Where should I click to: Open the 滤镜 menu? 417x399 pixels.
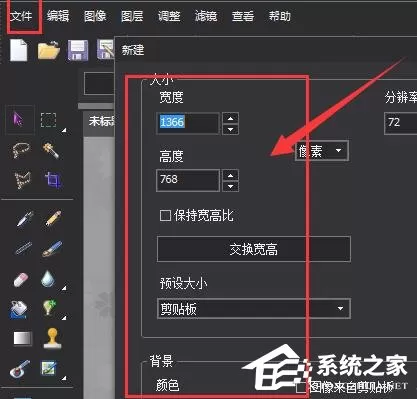point(206,16)
